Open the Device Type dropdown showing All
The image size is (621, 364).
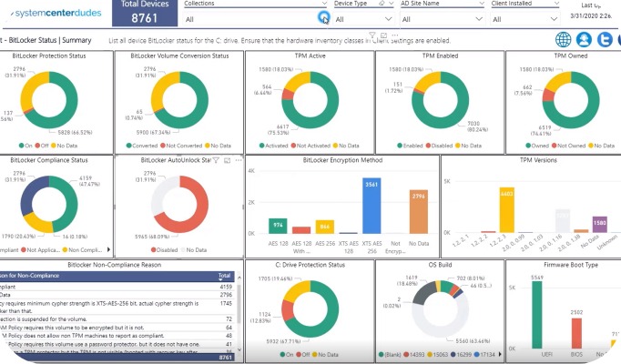[x=363, y=19]
